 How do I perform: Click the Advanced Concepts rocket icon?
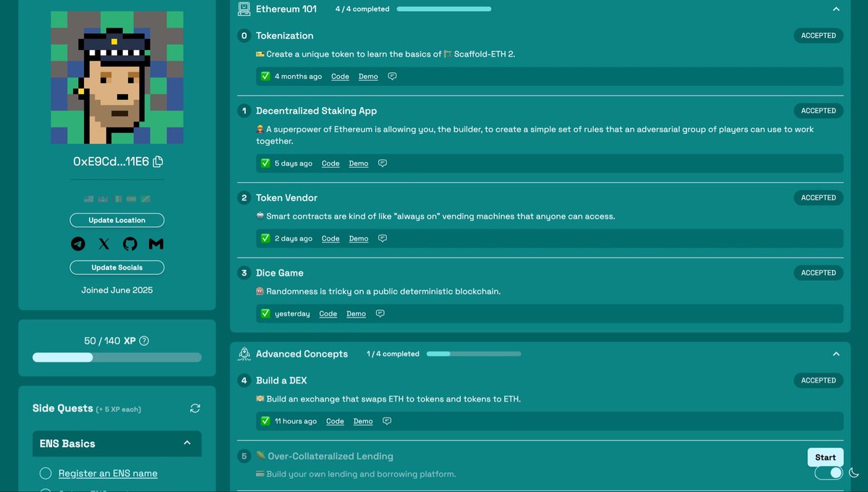pos(244,354)
